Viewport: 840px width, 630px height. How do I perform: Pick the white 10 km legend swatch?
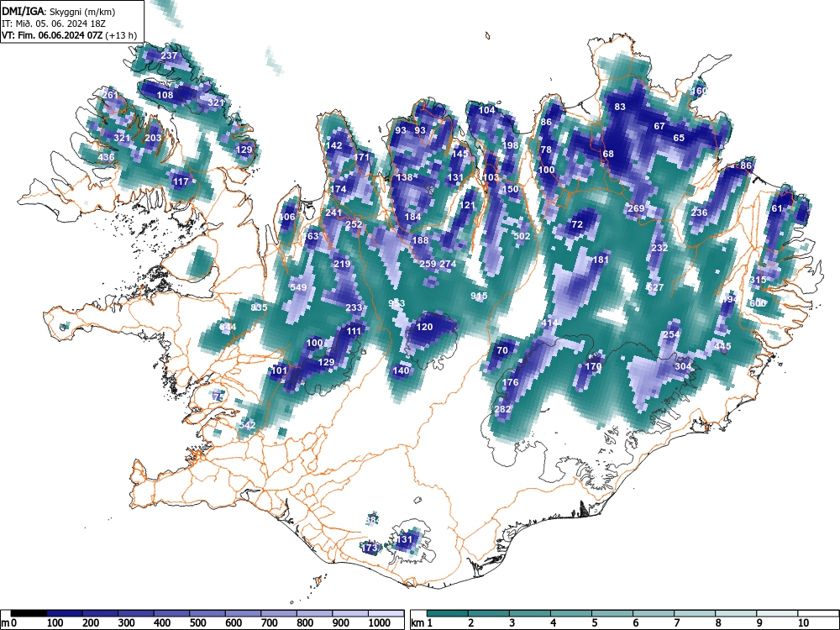click(818, 613)
